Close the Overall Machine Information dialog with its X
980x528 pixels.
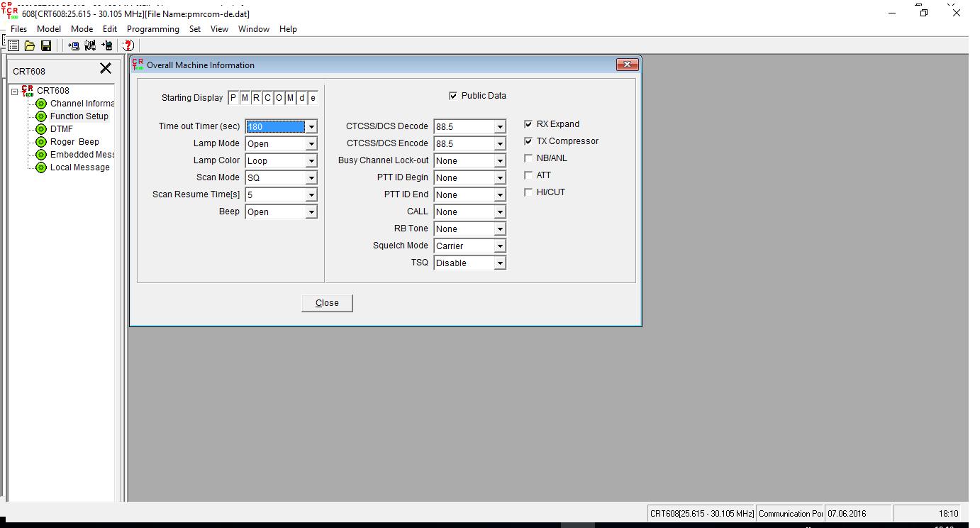(x=627, y=65)
